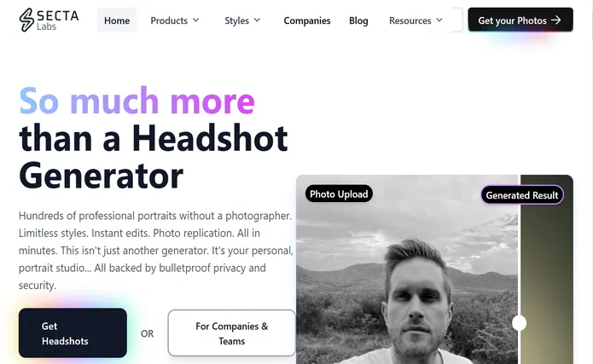
Task: Click the Styles menu label
Action: point(236,20)
